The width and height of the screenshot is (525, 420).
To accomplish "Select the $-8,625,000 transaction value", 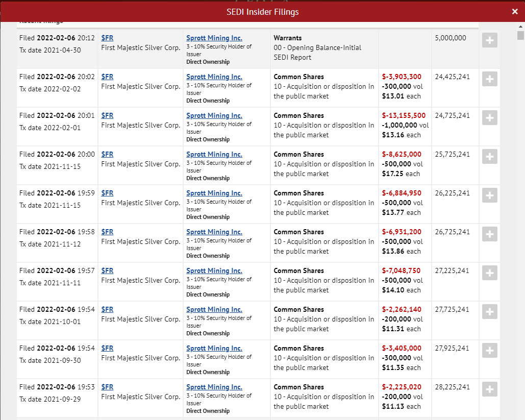I will pyautogui.click(x=402, y=155).
